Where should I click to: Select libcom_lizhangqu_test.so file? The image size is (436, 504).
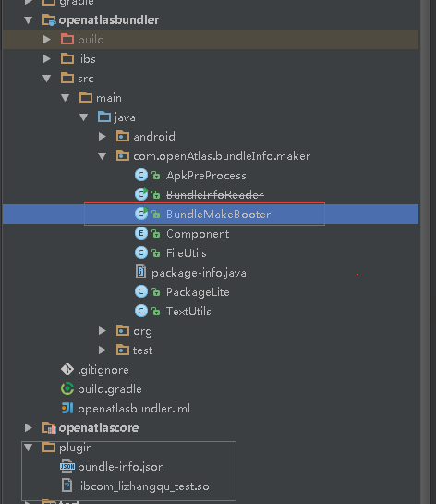coord(143,486)
